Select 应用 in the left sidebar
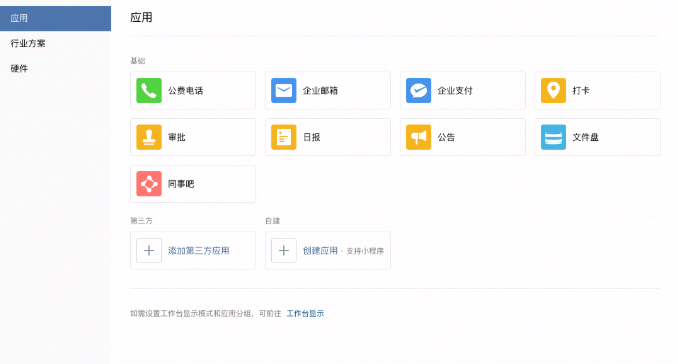The width and height of the screenshot is (678, 364). pos(55,18)
